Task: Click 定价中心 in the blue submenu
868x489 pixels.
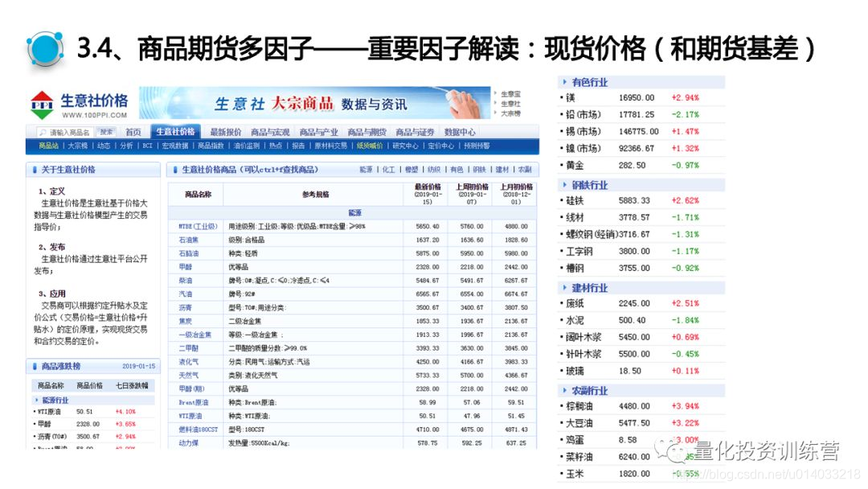Action: pos(440,146)
